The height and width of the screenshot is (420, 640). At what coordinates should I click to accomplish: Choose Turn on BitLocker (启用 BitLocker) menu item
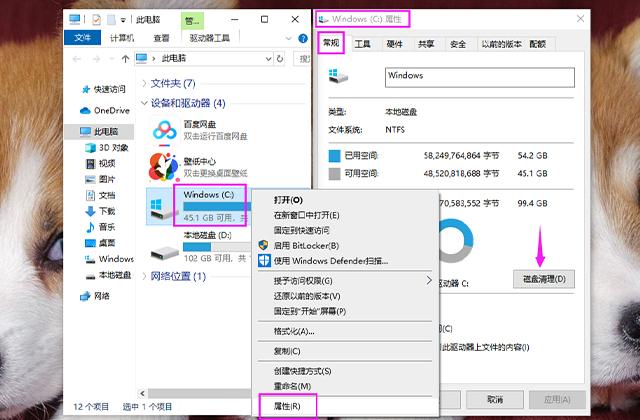345,245
